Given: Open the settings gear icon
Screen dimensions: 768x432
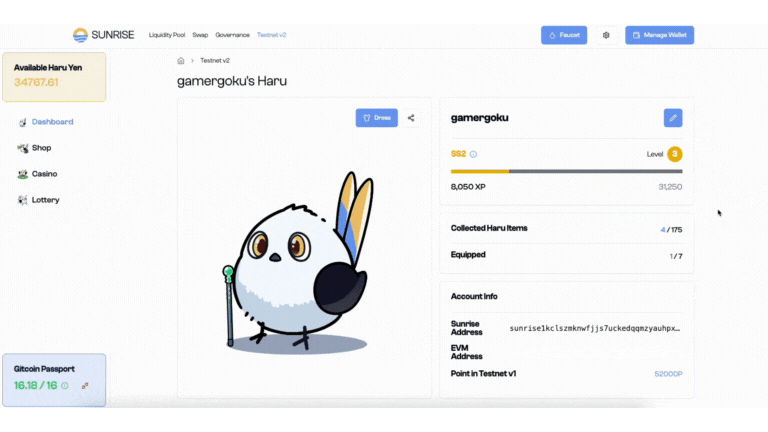Looking at the screenshot, I should pyautogui.click(x=606, y=35).
